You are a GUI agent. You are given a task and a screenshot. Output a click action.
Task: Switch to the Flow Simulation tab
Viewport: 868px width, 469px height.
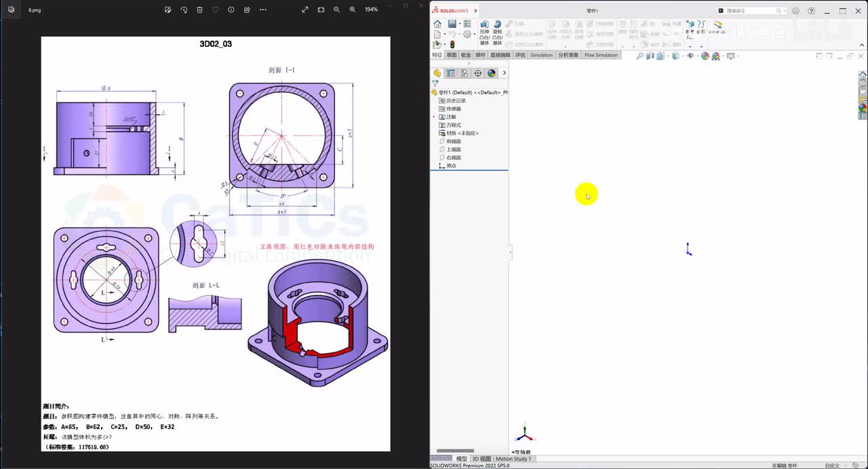[601, 55]
